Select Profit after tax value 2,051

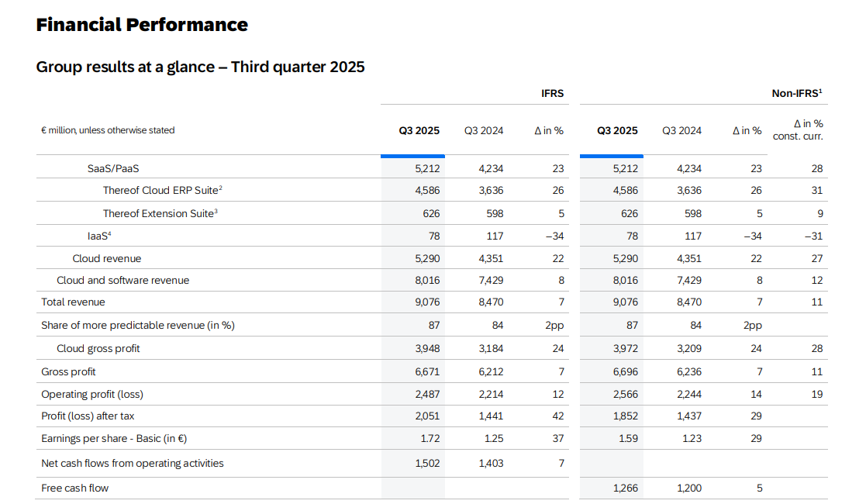pyautogui.click(x=427, y=416)
